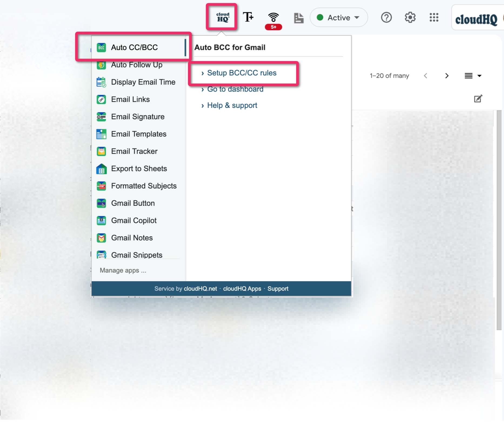
Task: Open Manage apps ... link
Action: pyautogui.click(x=123, y=270)
